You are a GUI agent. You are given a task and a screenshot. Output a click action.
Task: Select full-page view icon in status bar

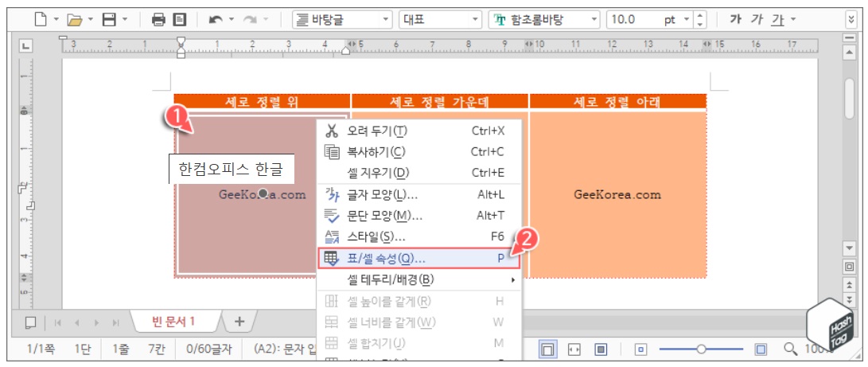pos(601,349)
